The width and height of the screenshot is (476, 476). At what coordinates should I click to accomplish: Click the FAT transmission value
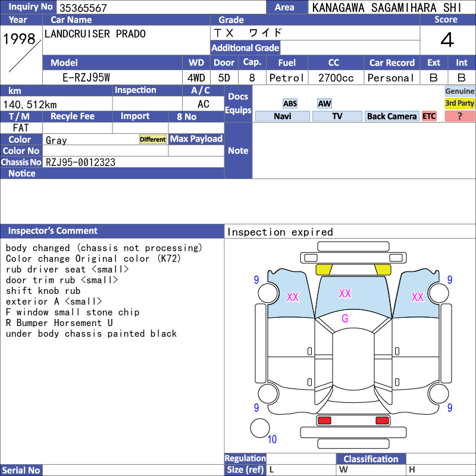tap(21, 128)
